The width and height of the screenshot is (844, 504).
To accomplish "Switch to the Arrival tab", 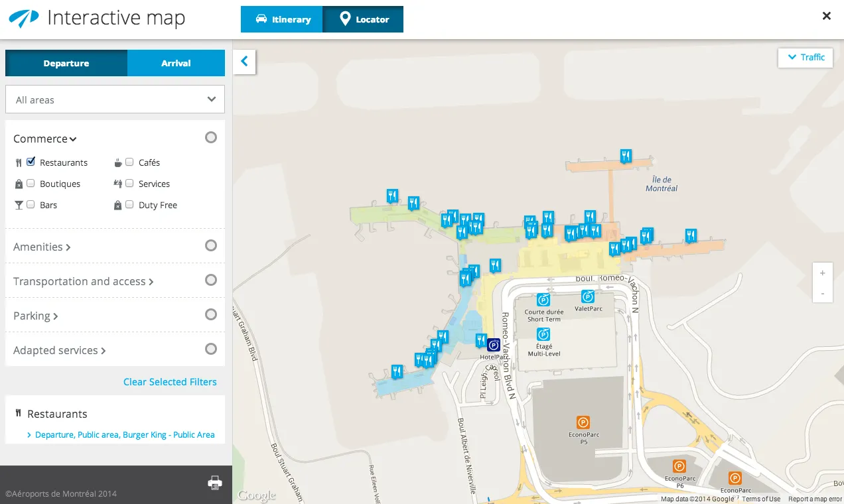I will [x=175, y=62].
